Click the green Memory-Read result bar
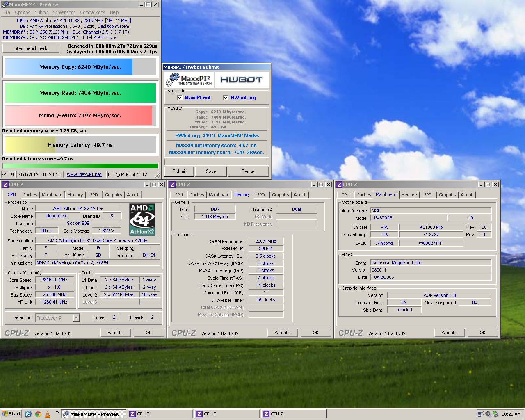This screenshot has width=525, height=420. coord(80,93)
